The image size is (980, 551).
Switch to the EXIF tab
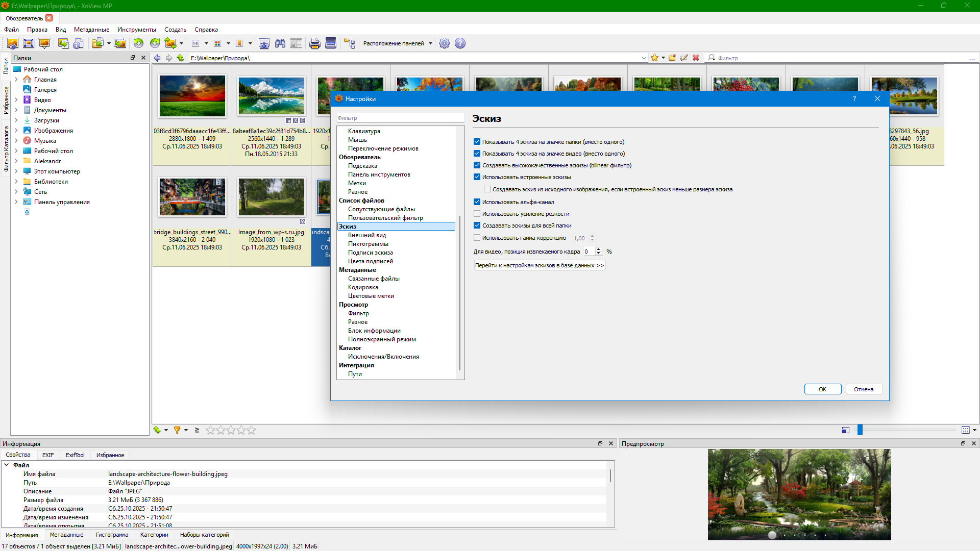point(48,455)
